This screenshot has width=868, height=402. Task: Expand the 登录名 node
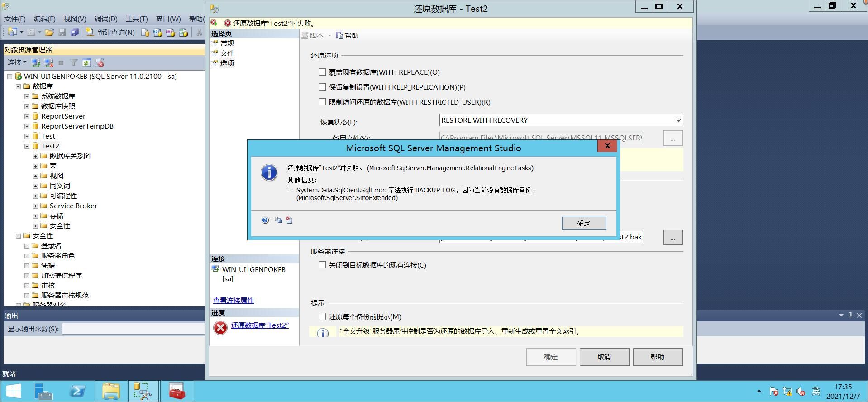click(x=27, y=246)
